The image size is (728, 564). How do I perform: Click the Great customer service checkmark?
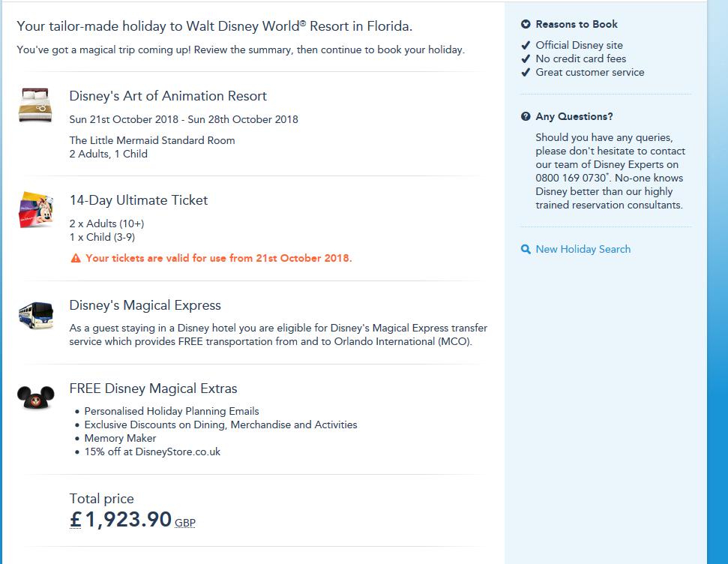(526, 73)
